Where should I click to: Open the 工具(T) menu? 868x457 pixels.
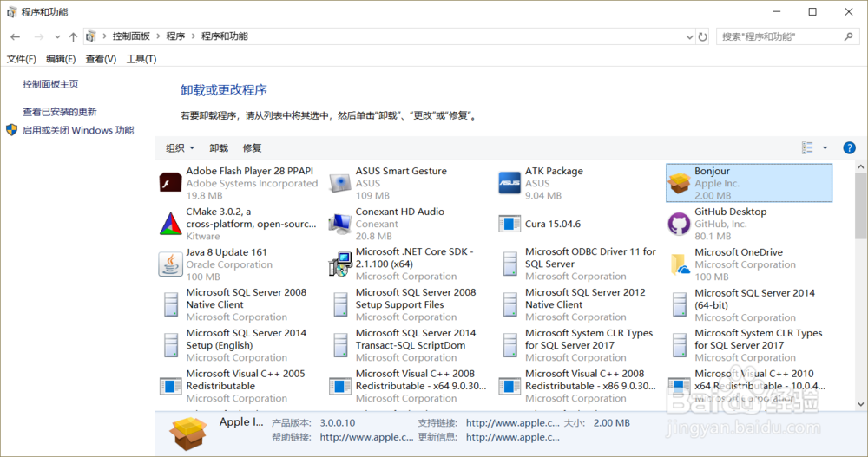point(141,59)
